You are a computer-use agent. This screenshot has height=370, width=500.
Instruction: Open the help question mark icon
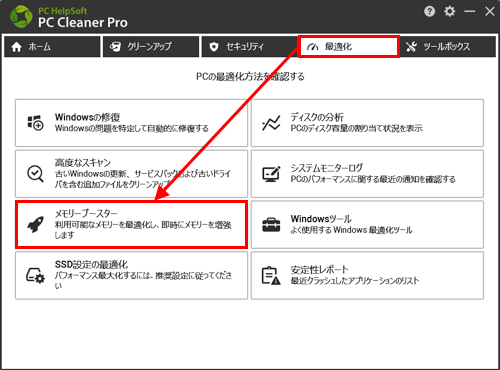coord(429,12)
